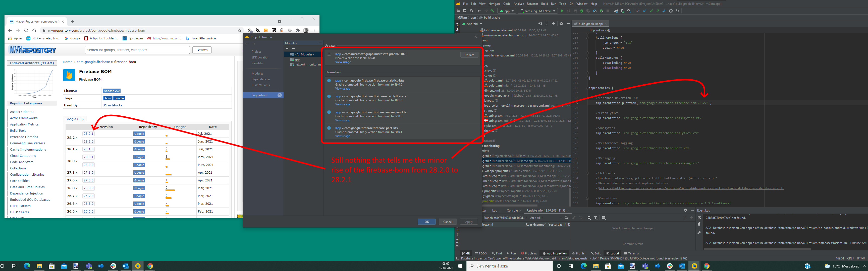Click Git Update Project blue arrow
This screenshot has height=271, width=868.
point(645,11)
